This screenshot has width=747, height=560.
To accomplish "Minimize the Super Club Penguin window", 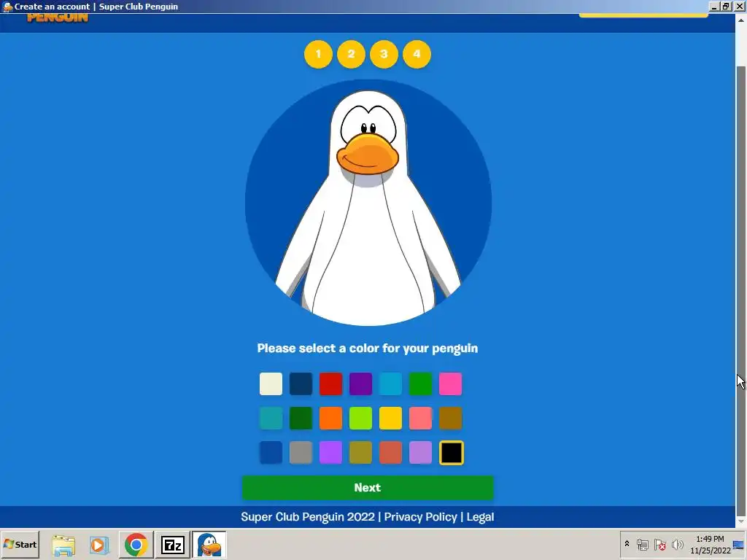I will 713,7.
